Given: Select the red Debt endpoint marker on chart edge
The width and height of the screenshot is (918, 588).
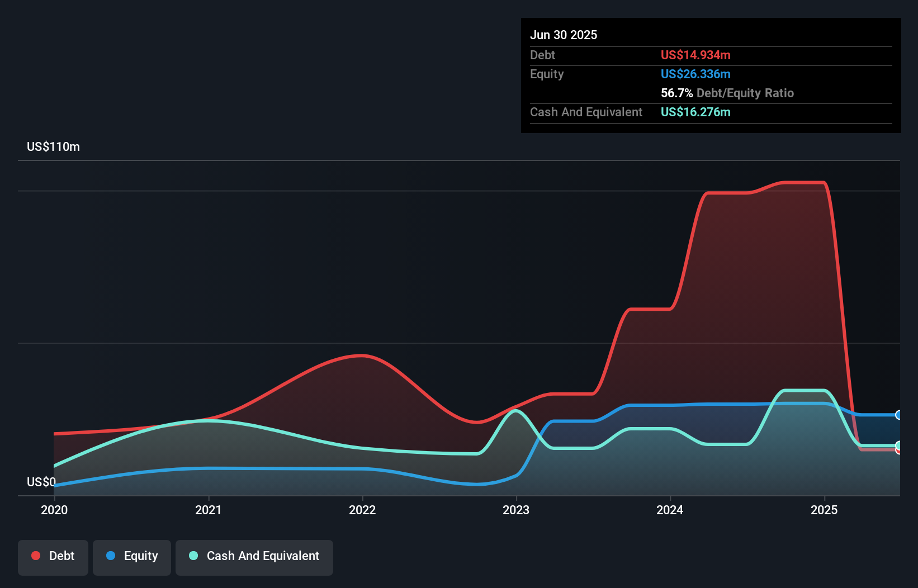Looking at the screenshot, I should [x=899, y=451].
